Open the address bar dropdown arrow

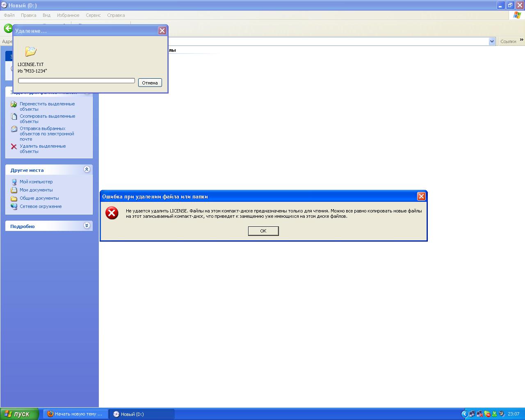(492, 41)
